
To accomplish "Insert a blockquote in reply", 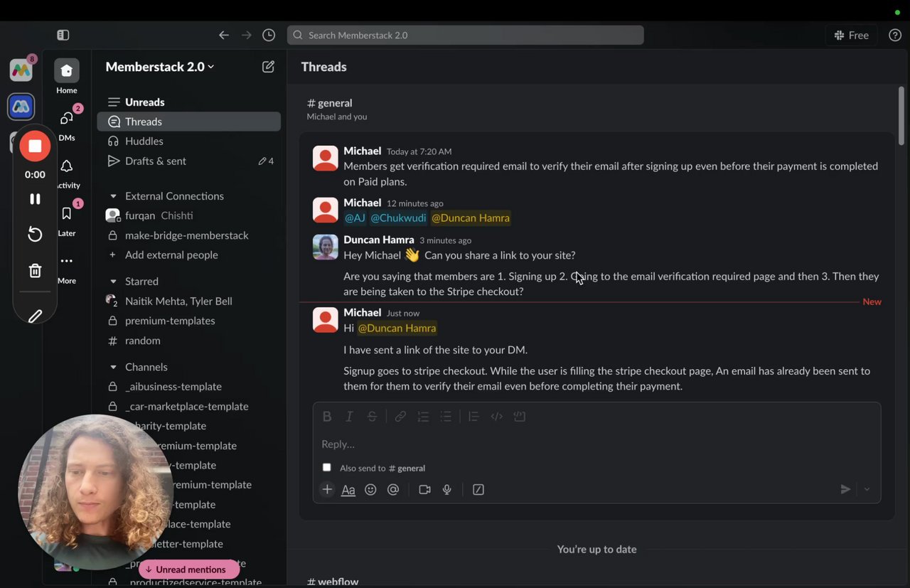I will [x=473, y=417].
